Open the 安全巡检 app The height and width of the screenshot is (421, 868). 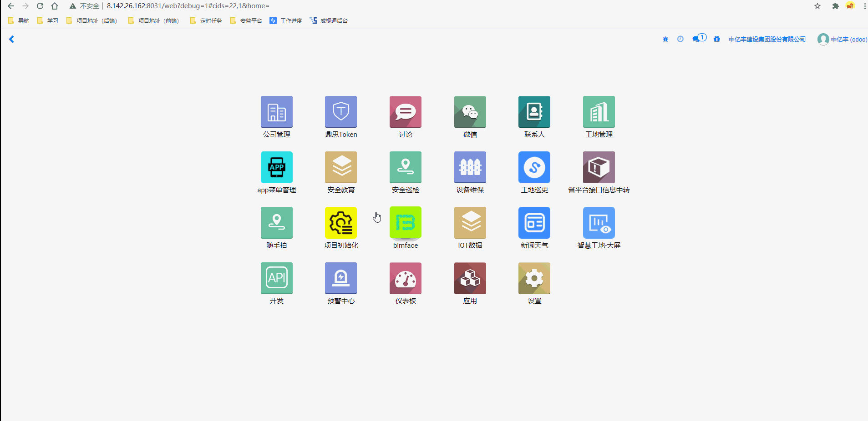tap(406, 167)
